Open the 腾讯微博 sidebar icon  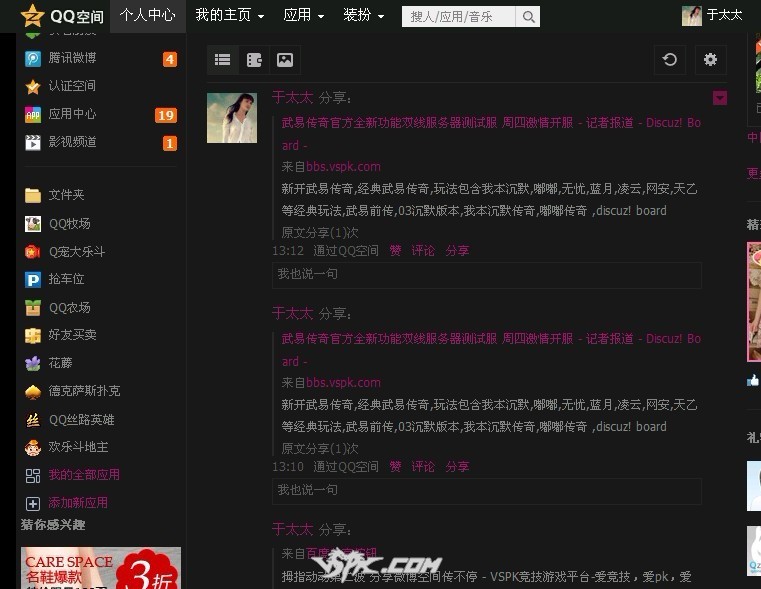[x=33, y=59]
